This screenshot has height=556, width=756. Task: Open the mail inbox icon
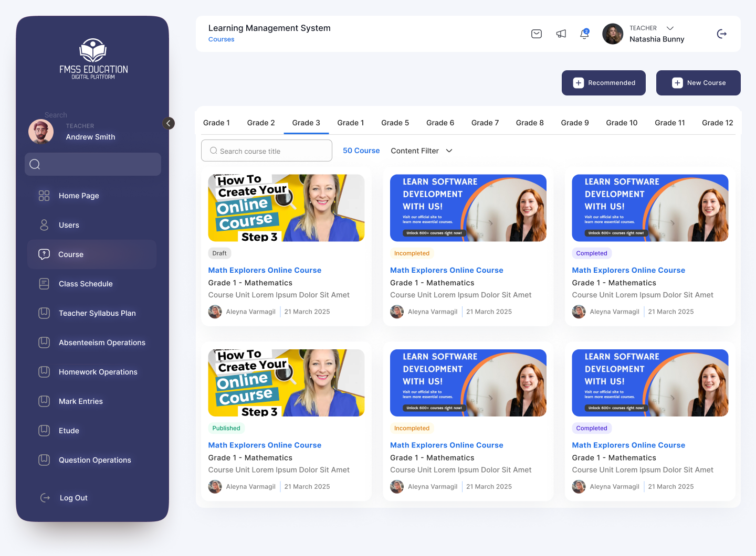coord(537,34)
